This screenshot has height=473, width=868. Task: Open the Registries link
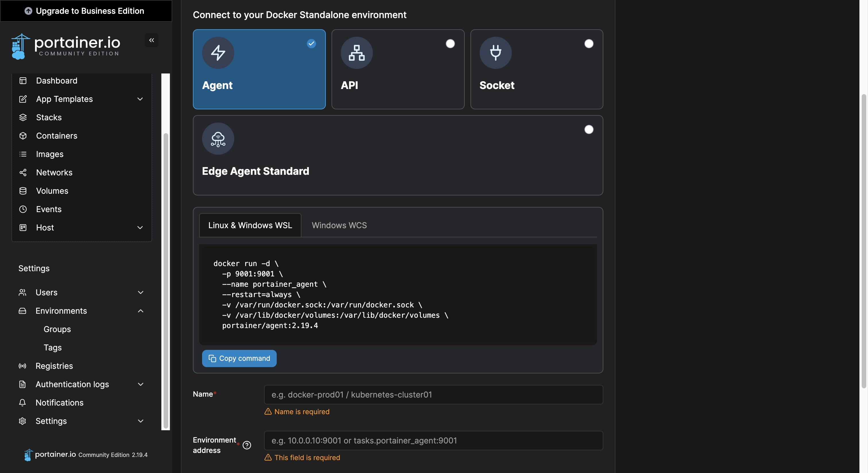[x=54, y=366]
